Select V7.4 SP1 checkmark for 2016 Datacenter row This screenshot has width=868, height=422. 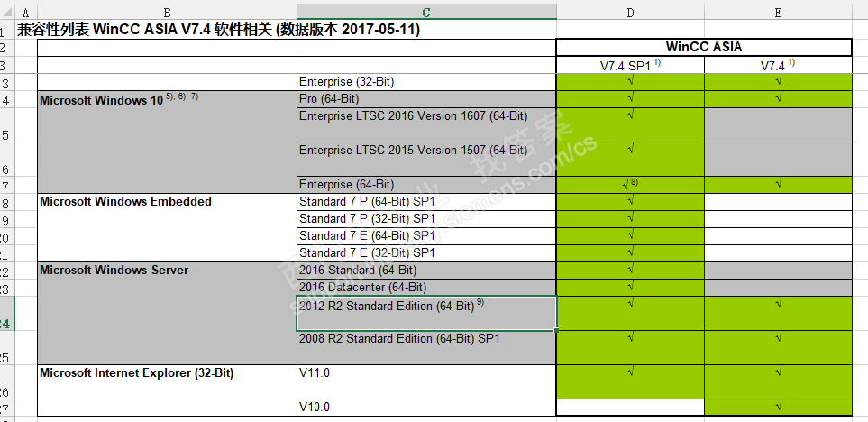pos(630,288)
